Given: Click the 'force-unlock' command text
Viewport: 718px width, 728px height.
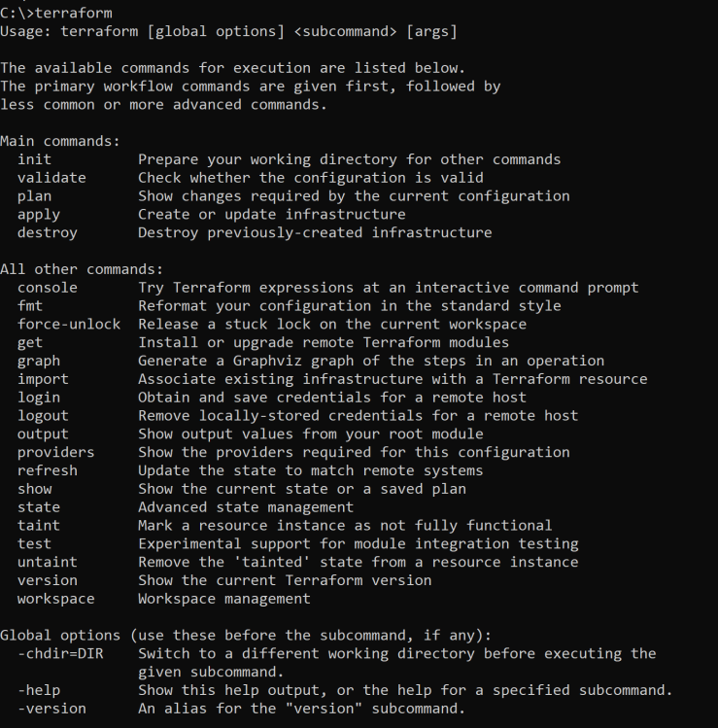Looking at the screenshot, I should click(x=69, y=324).
